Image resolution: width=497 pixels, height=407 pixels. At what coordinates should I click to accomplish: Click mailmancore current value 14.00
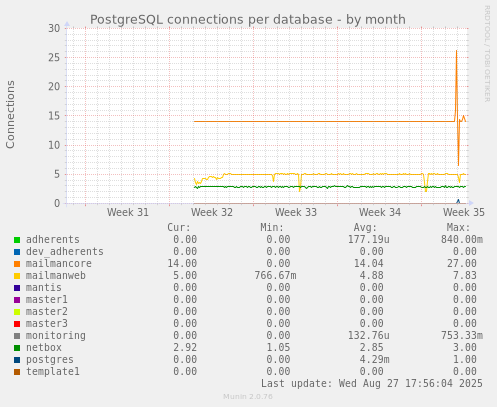click(x=182, y=263)
